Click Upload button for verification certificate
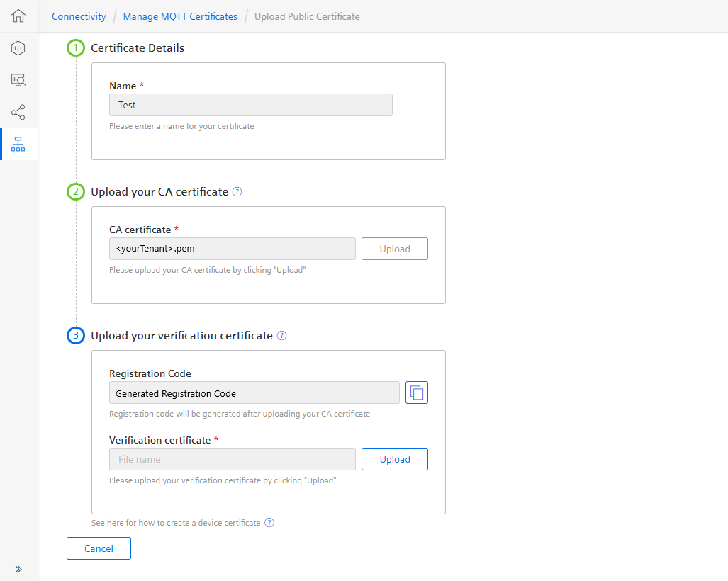Screen dimensions: 728x581 (395, 459)
